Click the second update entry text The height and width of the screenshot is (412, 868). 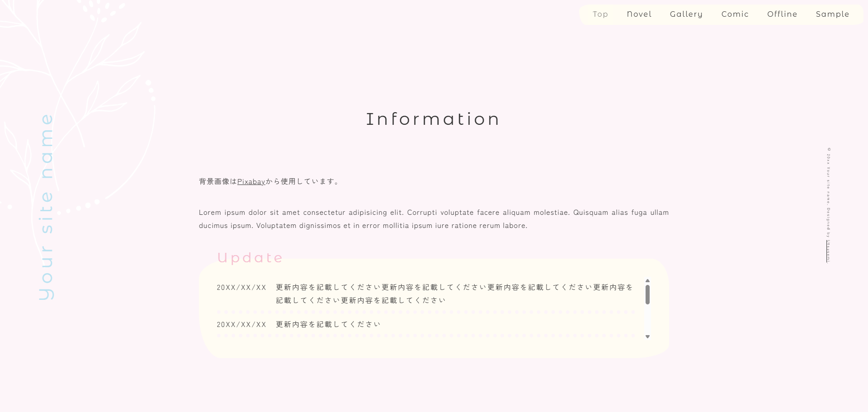[328, 325]
